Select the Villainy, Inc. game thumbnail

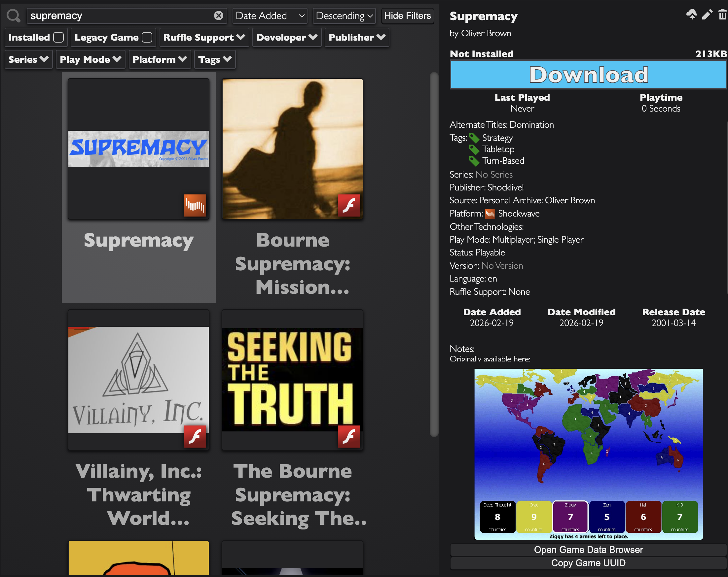(x=138, y=380)
